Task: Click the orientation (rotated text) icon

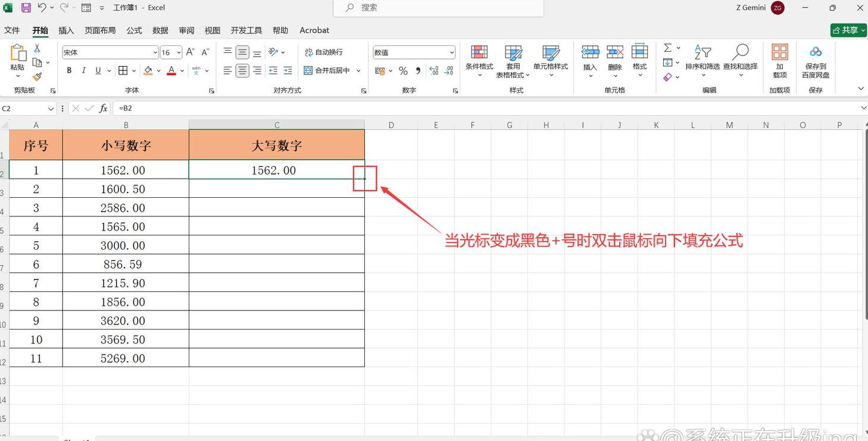Action: point(273,52)
